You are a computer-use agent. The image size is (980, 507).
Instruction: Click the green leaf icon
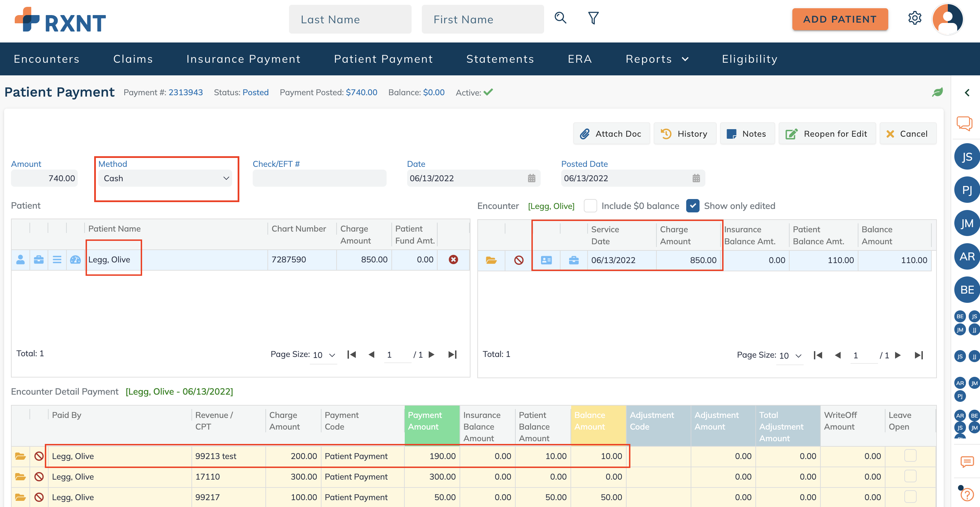pyautogui.click(x=938, y=92)
